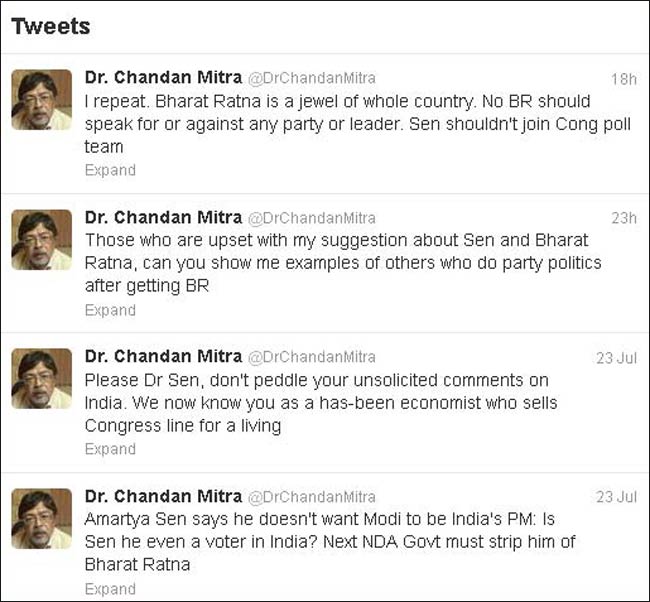Viewport: 650px width, 602px height.
Task: Expand the 'I repeat. Bharat Ratna' tweet
Action: [x=110, y=170]
